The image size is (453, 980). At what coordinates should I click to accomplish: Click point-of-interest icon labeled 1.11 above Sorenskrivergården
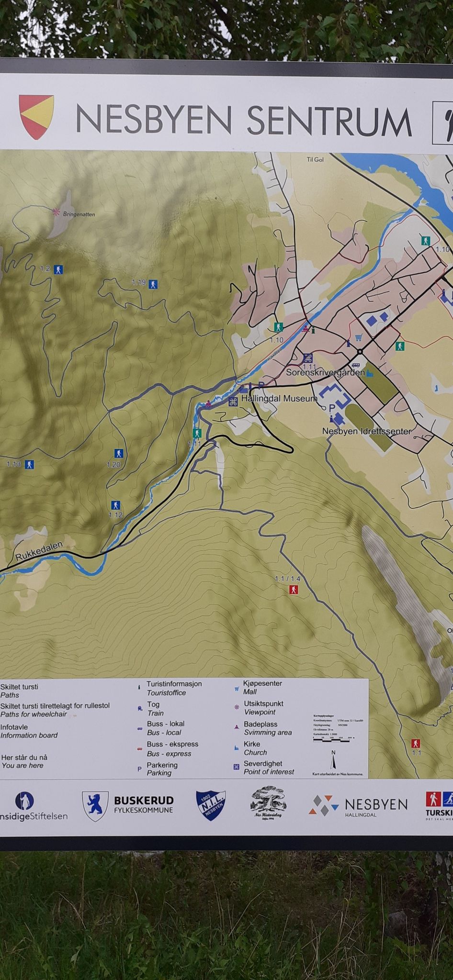click(308, 358)
